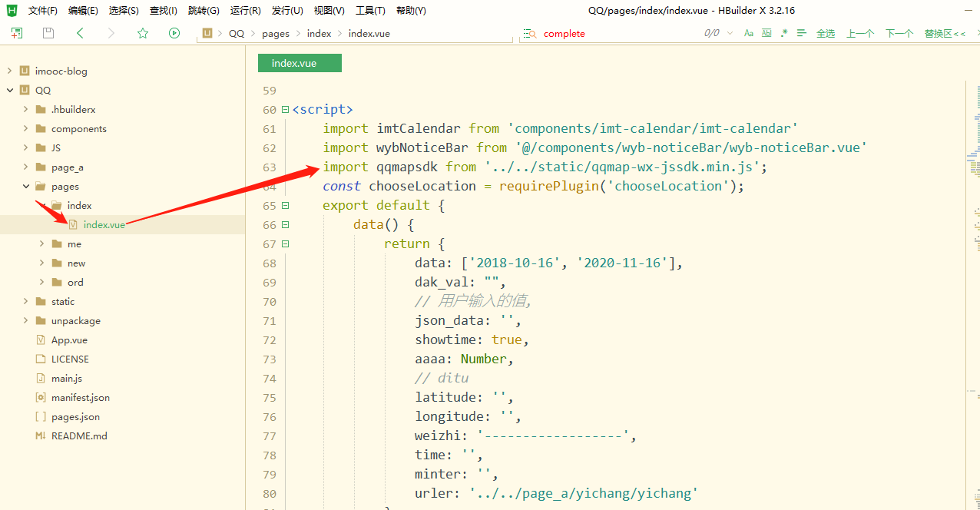
Task: Click the star bookmark toolbar icon
Action: (x=143, y=33)
